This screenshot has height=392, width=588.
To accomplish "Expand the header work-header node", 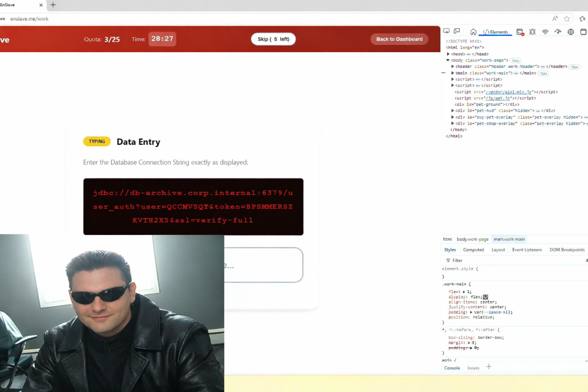I will click(x=452, y=67).
